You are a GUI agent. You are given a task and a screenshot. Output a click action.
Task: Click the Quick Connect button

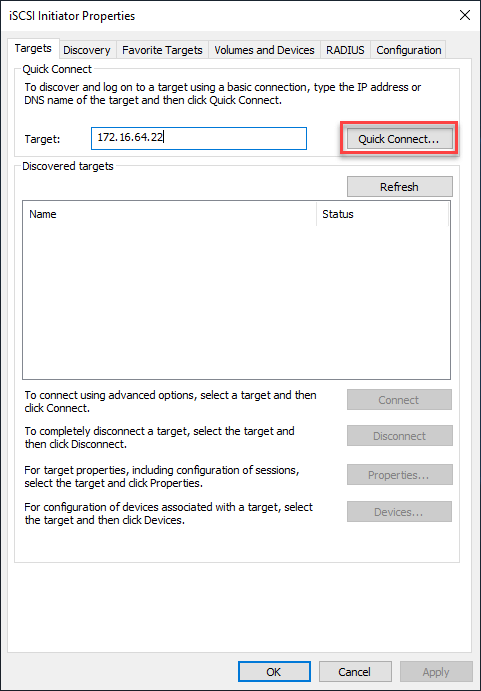[x=399, y=139]
